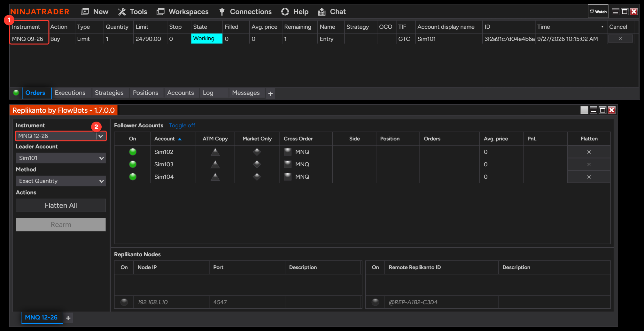Open the Leader Account dropdown
Screen dimensions: 644x331
[61, 158]
